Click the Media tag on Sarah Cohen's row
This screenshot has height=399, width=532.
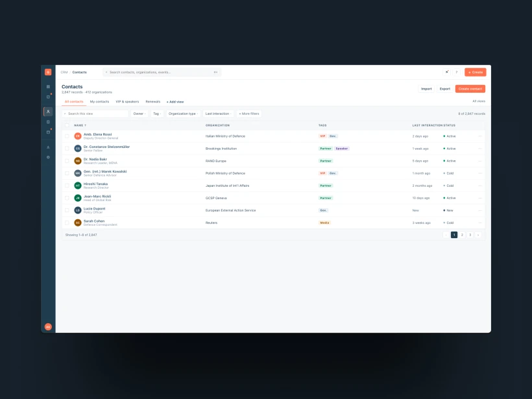click(x=324, y=223)
